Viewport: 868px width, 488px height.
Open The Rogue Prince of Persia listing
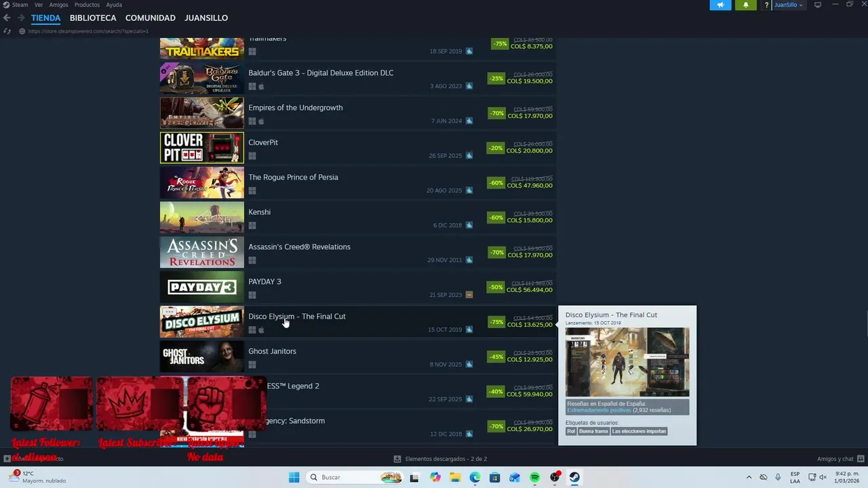tap(357, 183)
